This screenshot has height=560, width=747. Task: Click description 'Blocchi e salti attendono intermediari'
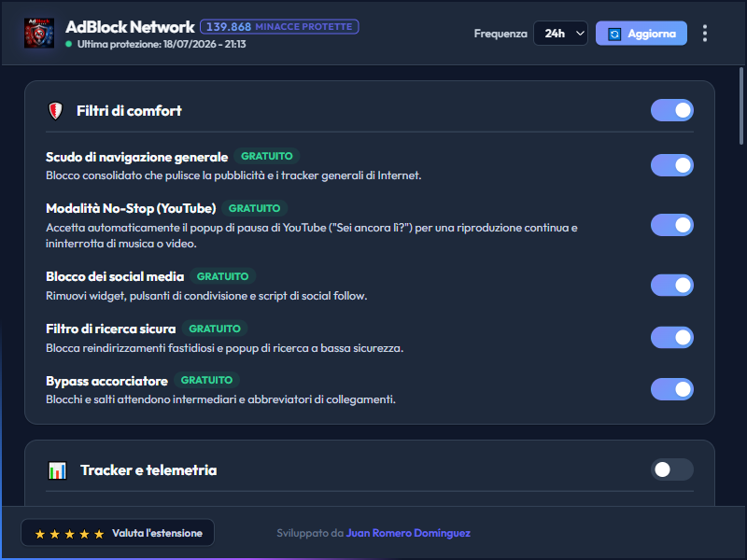click(220, 399)
